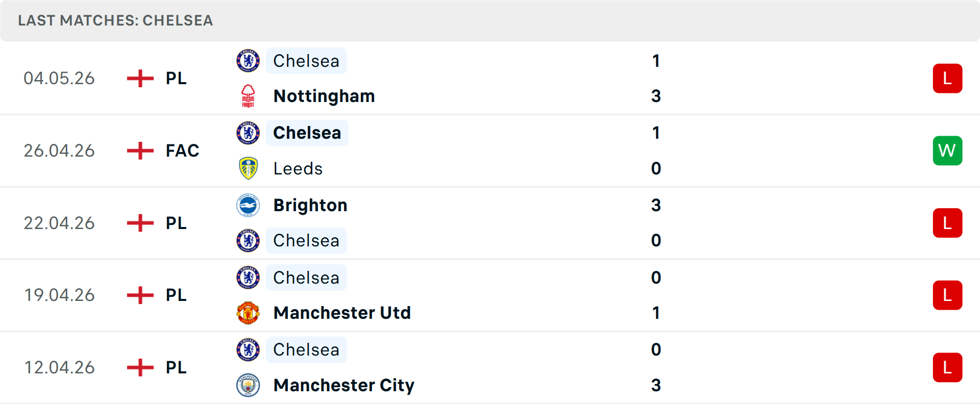Click Nottingham Forest club crest
Viewport: 980px width, 404px height.
click(x=248, y=96)
